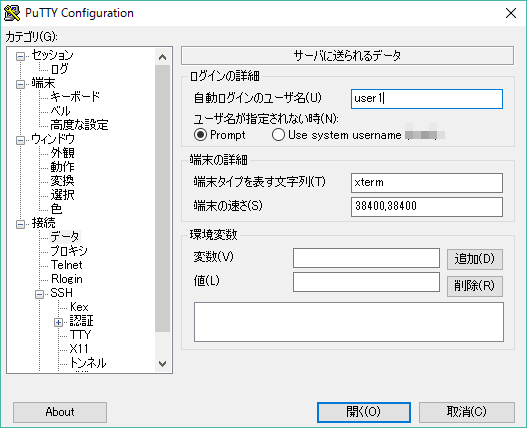This screenshot has width=527, height=428.
Task: Click the category tree scroll down arrow
Action: [163, 364]
